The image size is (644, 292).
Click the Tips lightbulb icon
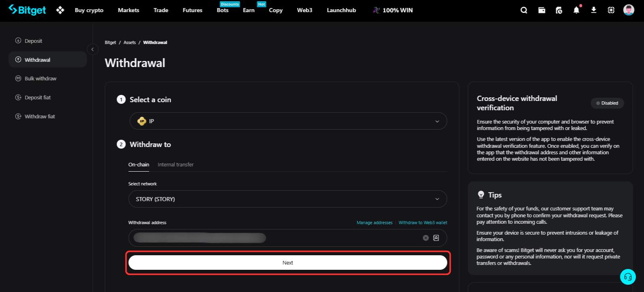481,195
